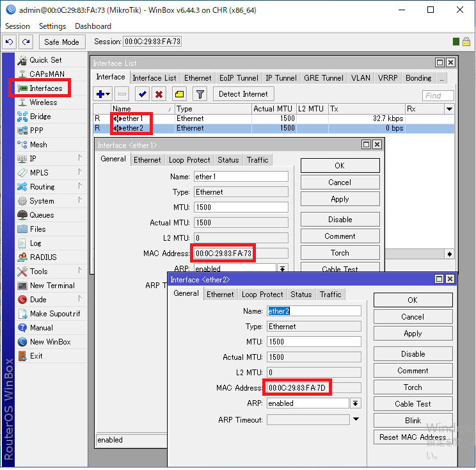The image size is (476, 470).
Task: Expand the Dude submenu
Action: tap(80, 299)
